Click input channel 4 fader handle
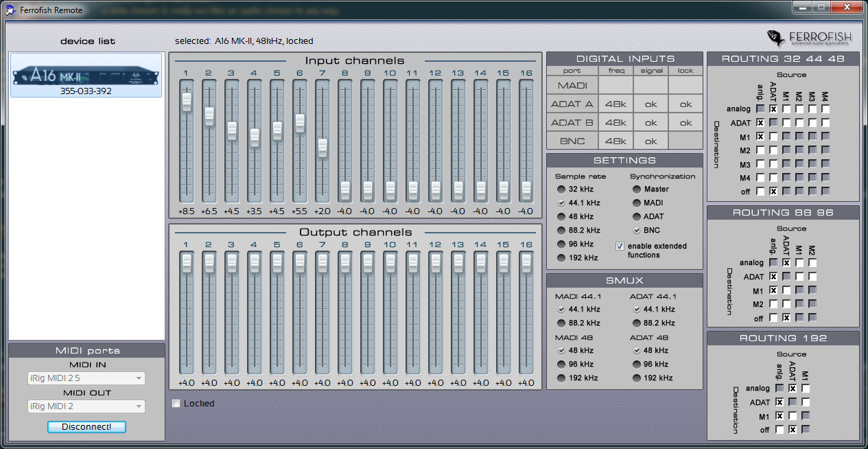The height and width of the screenshot is (449, 868). 254,137
